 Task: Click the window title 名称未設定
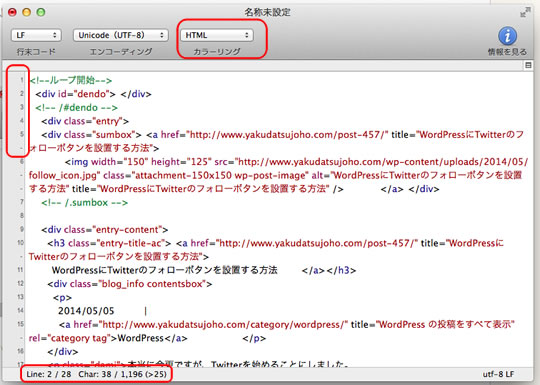(267, 12)
